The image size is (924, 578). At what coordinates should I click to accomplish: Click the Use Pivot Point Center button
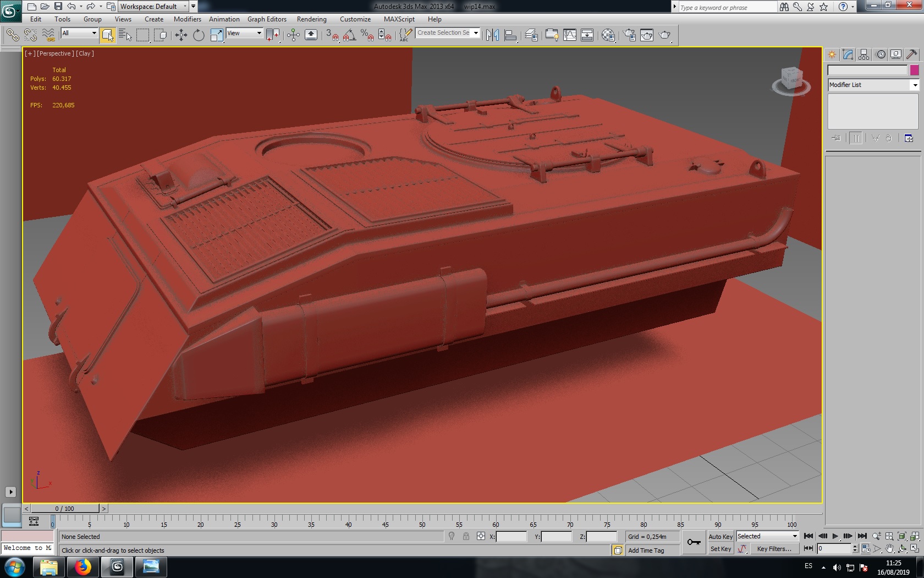(273, 35)
